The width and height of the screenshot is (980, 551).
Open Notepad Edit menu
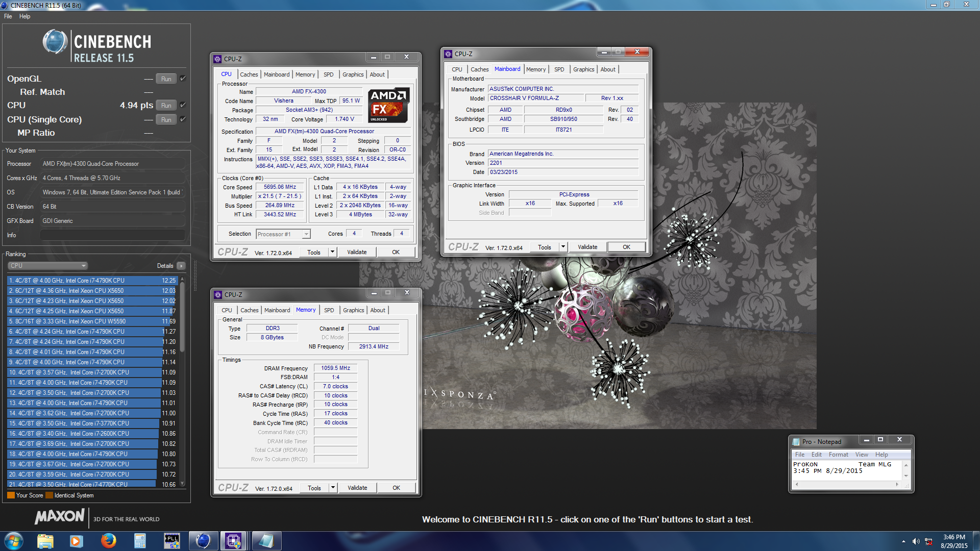[817, 455]
